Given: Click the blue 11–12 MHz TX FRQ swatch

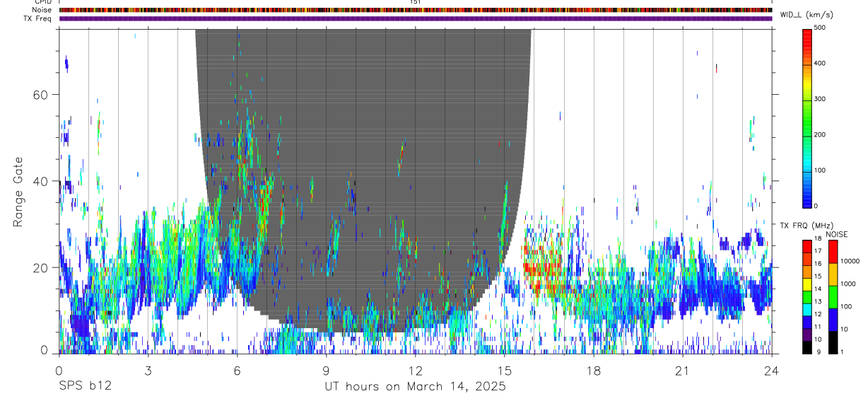Looking at the screenshot, I should (x=807, y=322).
